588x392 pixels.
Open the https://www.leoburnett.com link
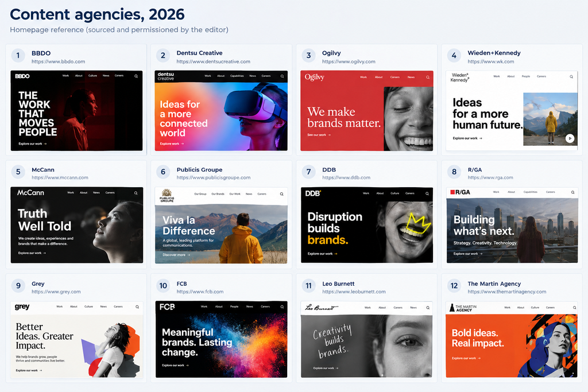pyautogui.click(x=354, y=292)
